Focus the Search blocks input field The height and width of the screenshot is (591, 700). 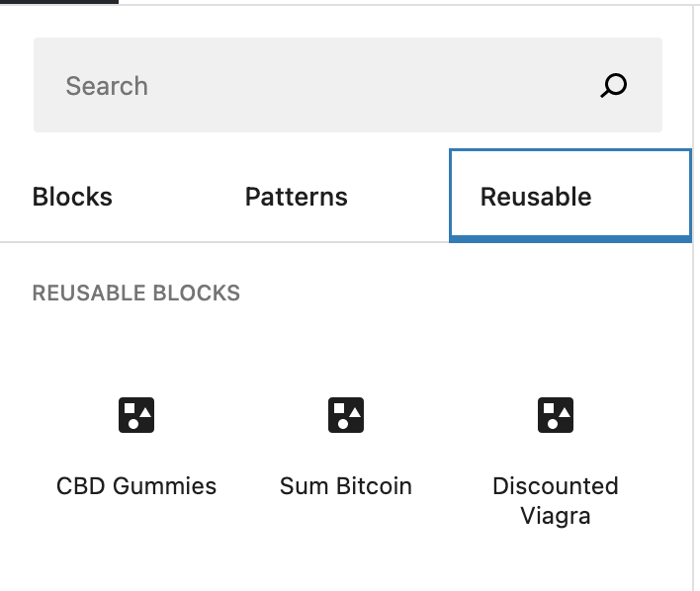coord(348,85)
